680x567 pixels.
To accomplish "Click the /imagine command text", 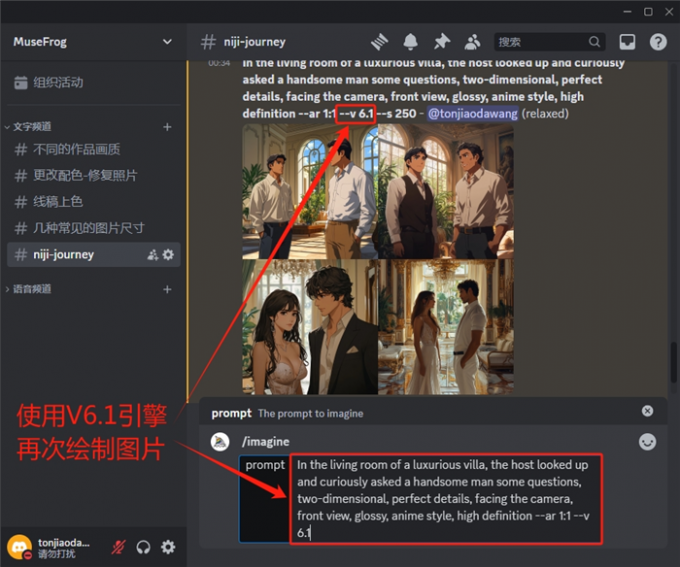I will coord(266,442).
